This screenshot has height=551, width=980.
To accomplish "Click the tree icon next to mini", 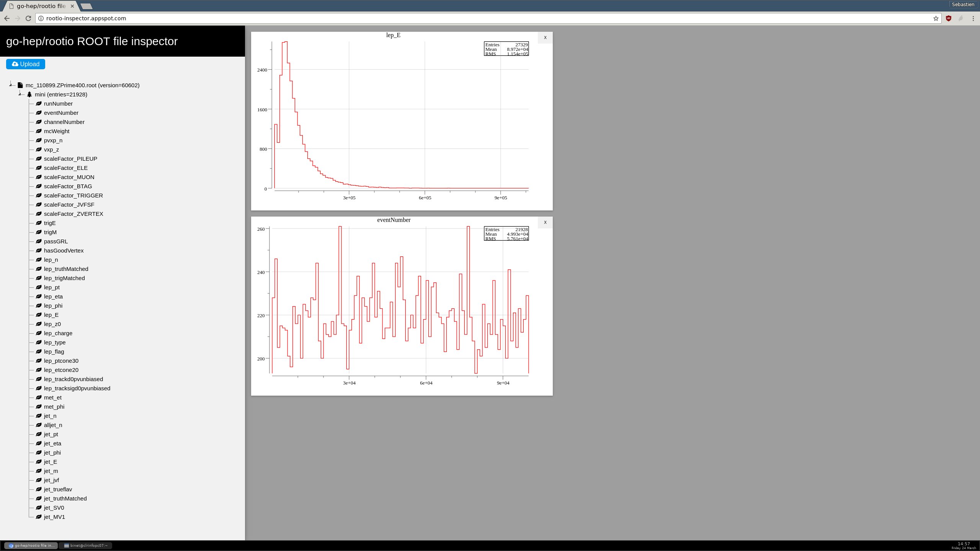I will [29, 95].
